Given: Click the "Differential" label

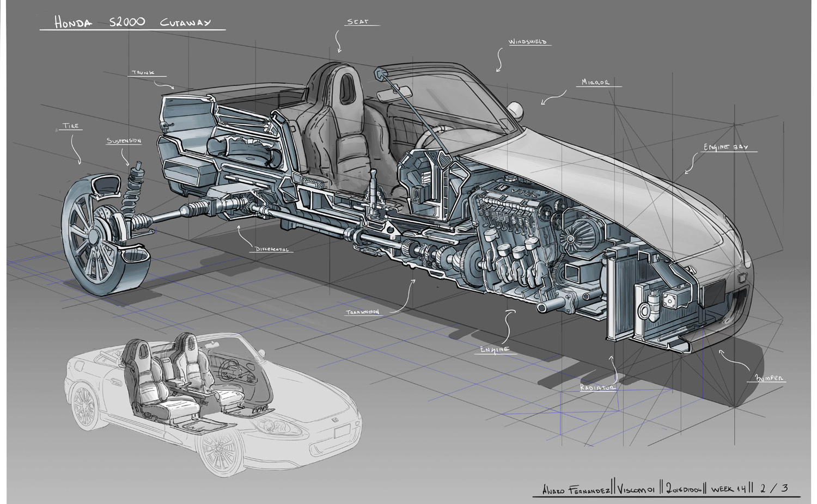Looking at the screenshot, I should click(x=272, y=249).
